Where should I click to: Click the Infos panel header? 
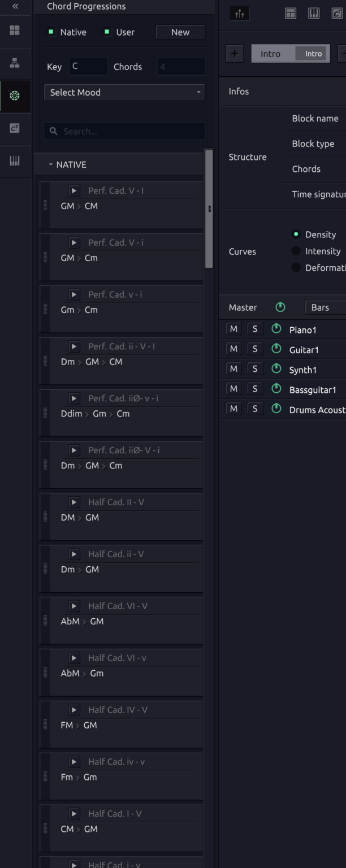[239, 91]
